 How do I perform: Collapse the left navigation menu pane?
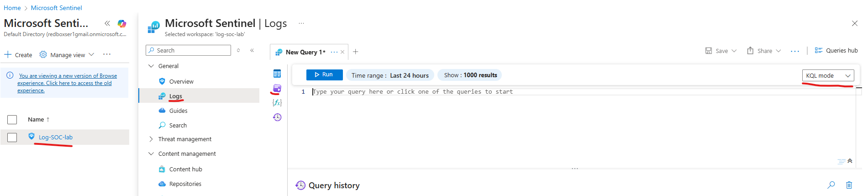click(x=252, y=50)
